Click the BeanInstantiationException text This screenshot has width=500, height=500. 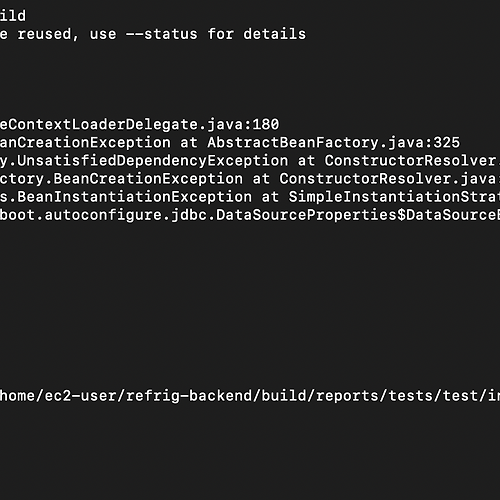tap(135, 197)
